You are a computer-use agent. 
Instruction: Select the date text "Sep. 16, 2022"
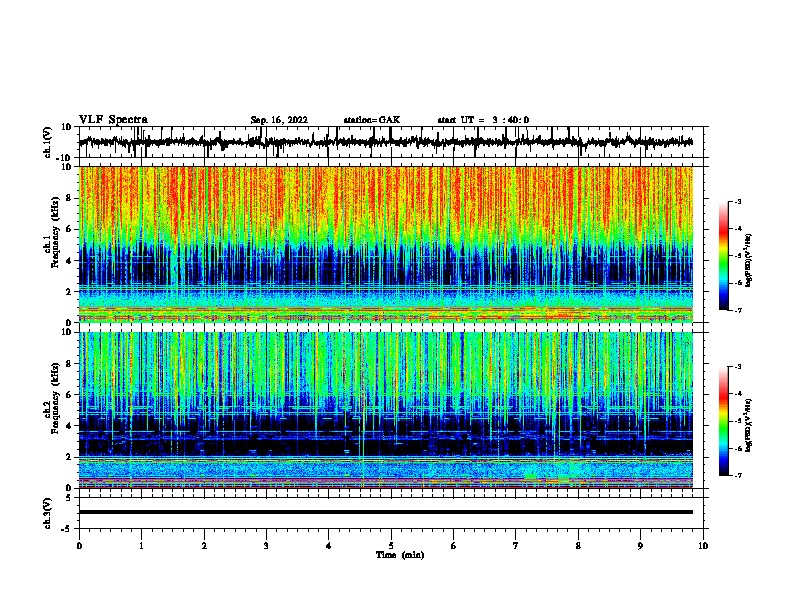tap(279, 120)
